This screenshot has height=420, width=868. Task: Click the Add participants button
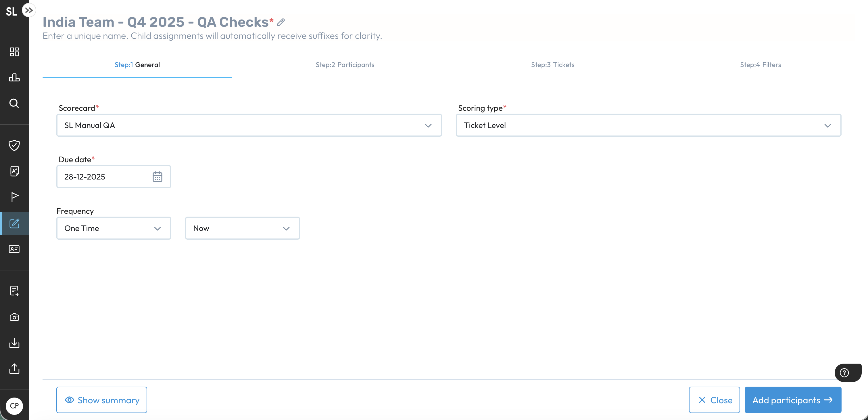pyautogui.click(x=792, y=400)
